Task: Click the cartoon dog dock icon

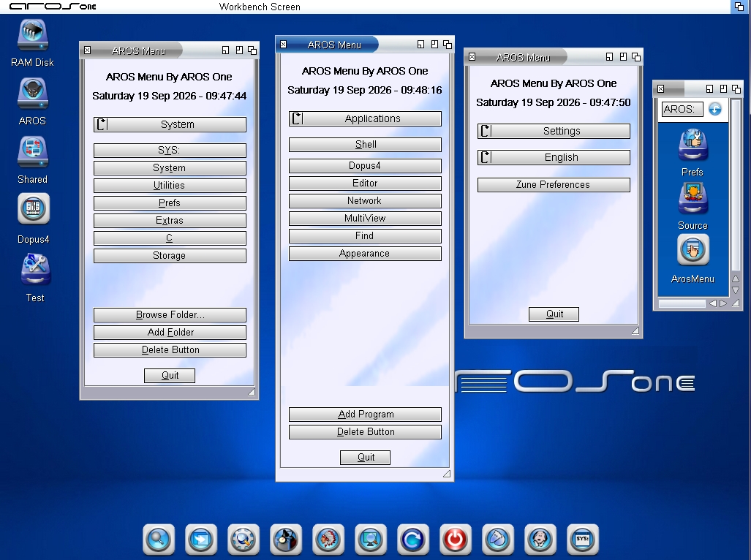Action: coord(540,539)
